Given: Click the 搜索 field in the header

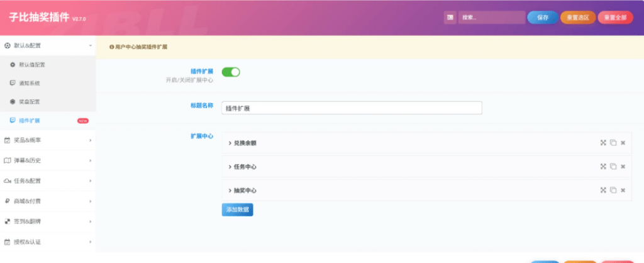Looking at the screenshot, I should click(x=492, y=17).
